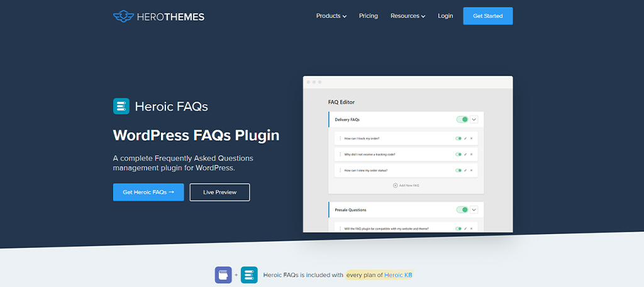Edit 'Why did I not receive a tracking code?' using the pencil icon

465,155
